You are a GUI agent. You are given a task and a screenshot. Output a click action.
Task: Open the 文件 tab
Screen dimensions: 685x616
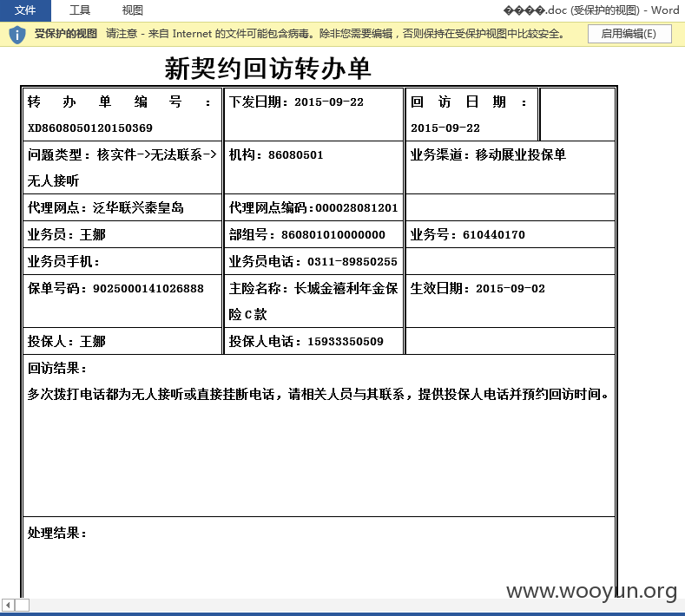coord(25,10)
